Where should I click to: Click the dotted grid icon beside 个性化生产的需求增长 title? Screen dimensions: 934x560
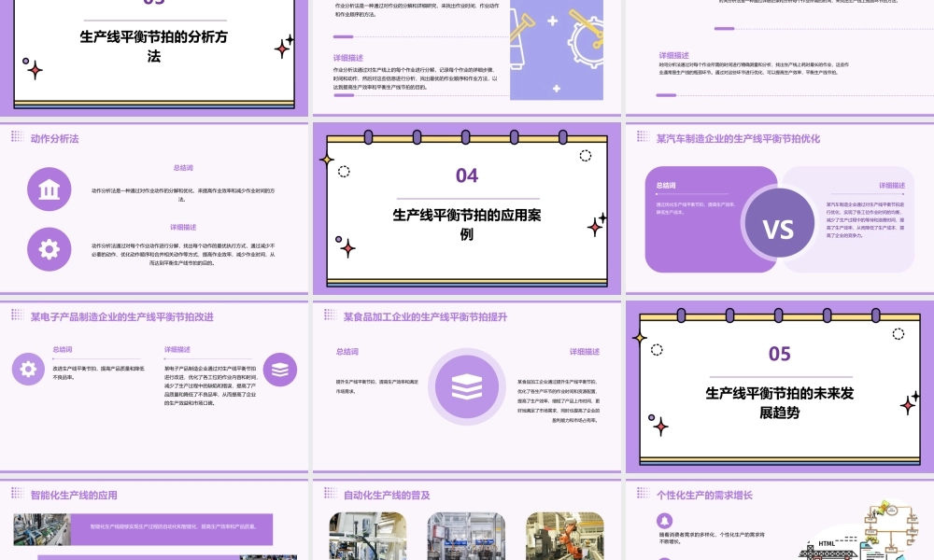644,493
